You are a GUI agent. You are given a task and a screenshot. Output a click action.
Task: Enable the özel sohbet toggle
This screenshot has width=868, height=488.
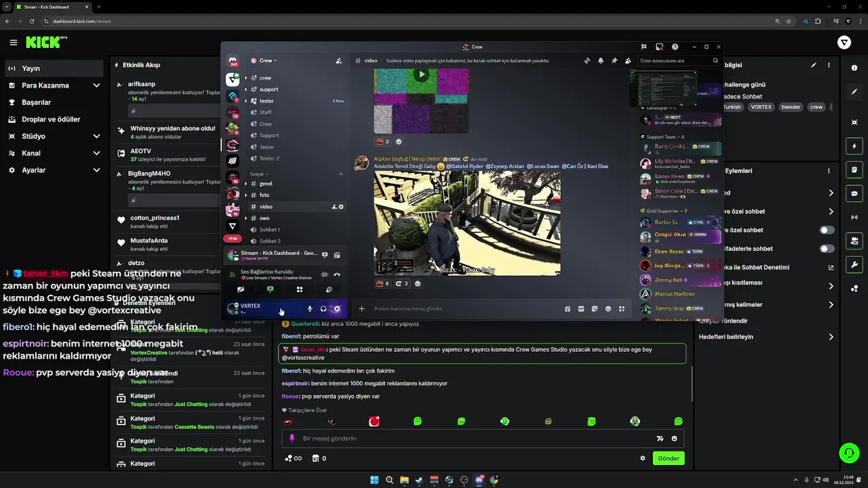tap(827, 230)
